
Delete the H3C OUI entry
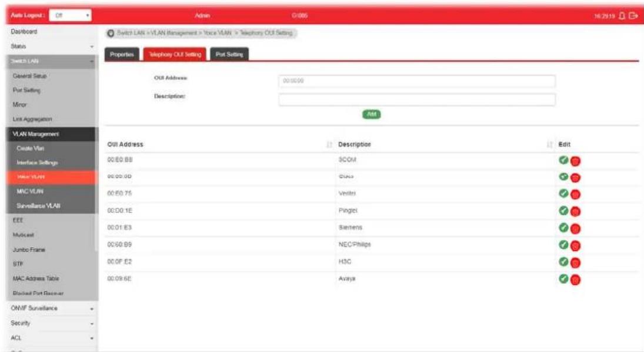(575, 263)
